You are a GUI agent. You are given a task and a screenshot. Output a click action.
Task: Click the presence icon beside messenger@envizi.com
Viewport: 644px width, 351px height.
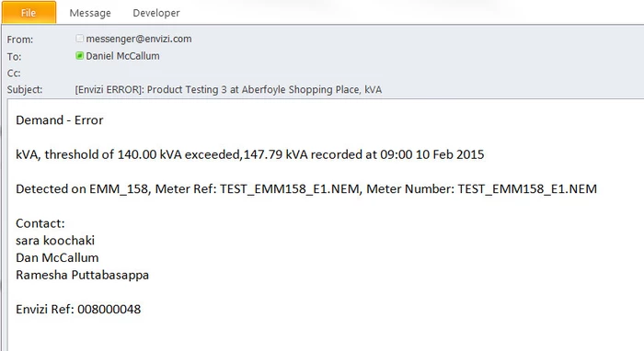point(80,39)
